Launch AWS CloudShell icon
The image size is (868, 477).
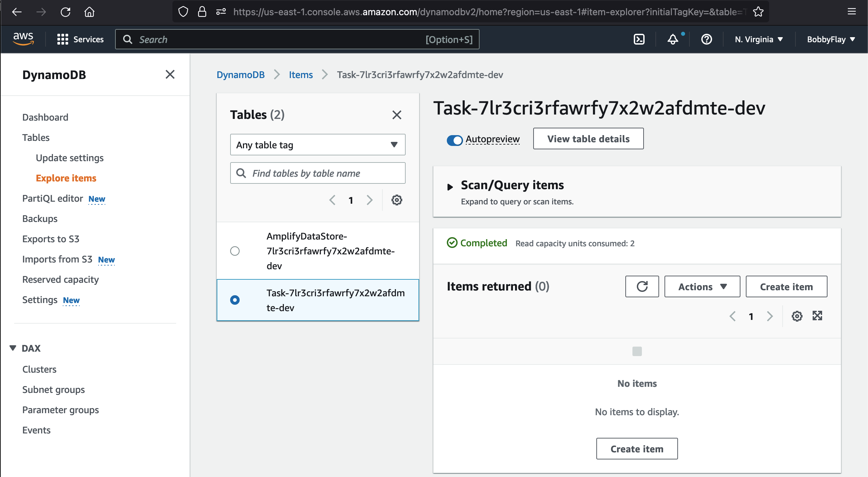click(x=639, y=39)
